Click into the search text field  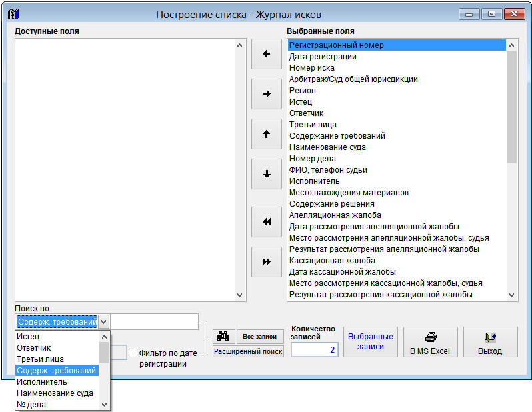click(155, 321)
